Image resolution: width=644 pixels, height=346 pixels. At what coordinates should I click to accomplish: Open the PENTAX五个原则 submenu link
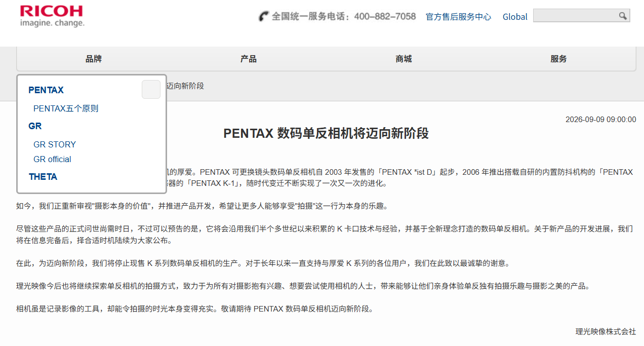pos(66,108)
